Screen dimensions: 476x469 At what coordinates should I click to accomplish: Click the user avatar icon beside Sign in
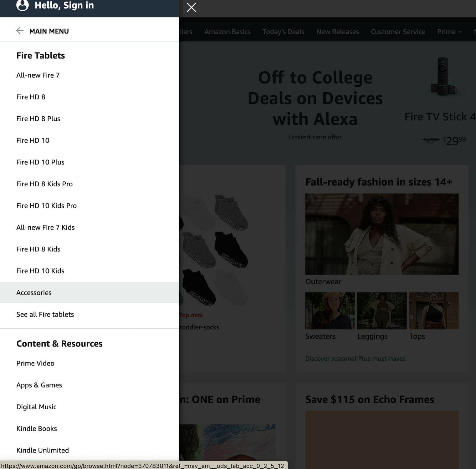click(23, 5)
